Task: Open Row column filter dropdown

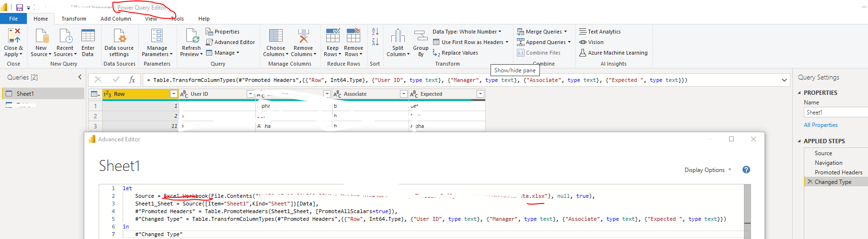Action: [x=174, y=94]
